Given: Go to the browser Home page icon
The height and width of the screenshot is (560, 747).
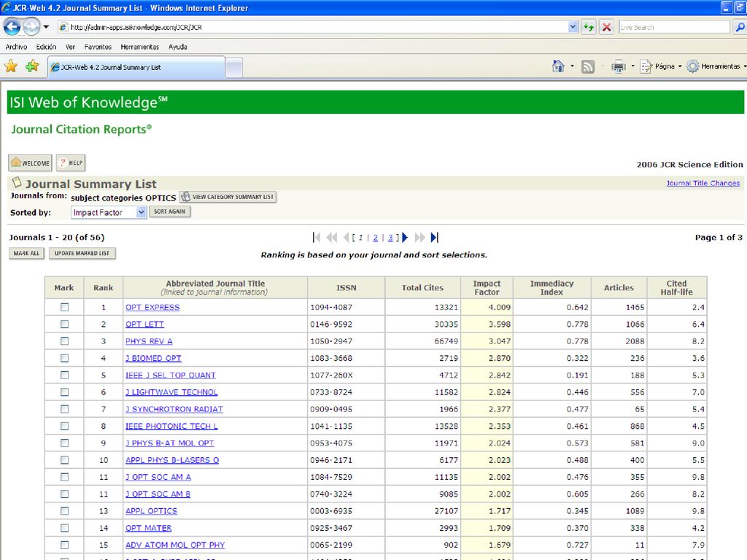Looking at the screenshot, I should (x=558, y=66).
